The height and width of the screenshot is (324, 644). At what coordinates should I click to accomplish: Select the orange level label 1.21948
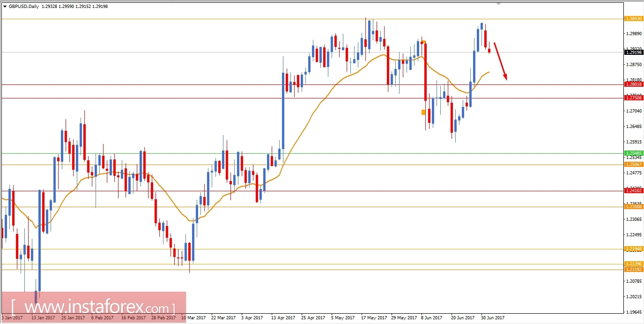click(634, 249)
